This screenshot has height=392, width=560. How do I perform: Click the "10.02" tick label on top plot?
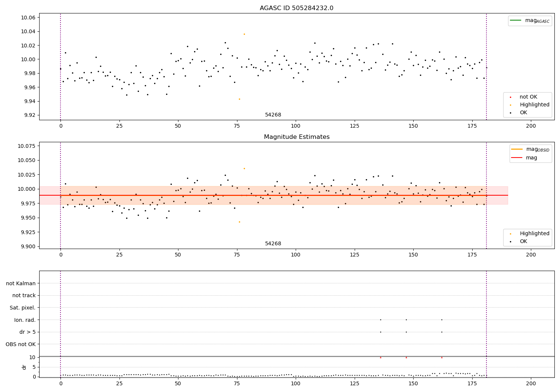click(x=28, y=46)
